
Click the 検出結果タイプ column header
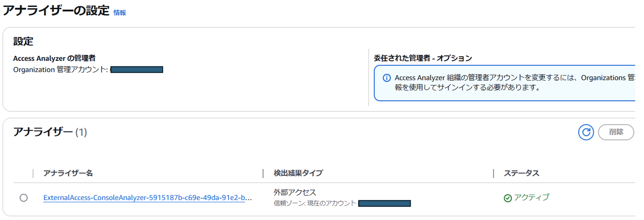298,173
